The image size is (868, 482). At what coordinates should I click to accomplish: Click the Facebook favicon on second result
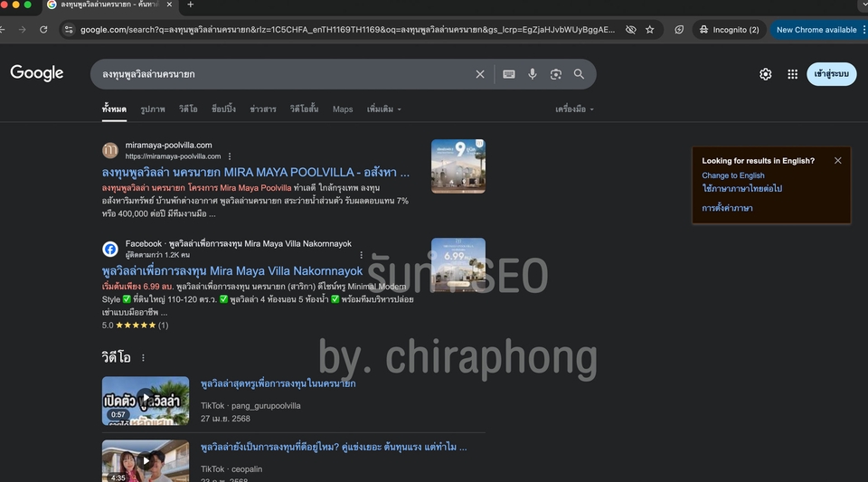click(x=110, y=249)
